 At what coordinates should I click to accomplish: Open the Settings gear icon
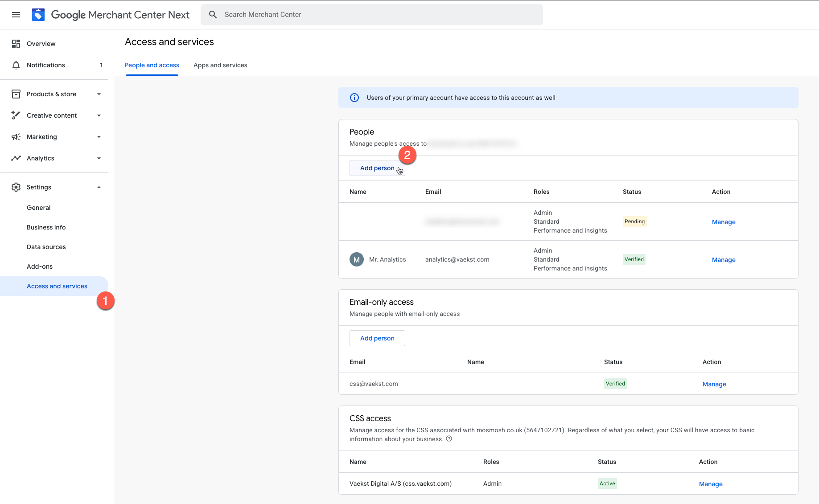[16, 187]
